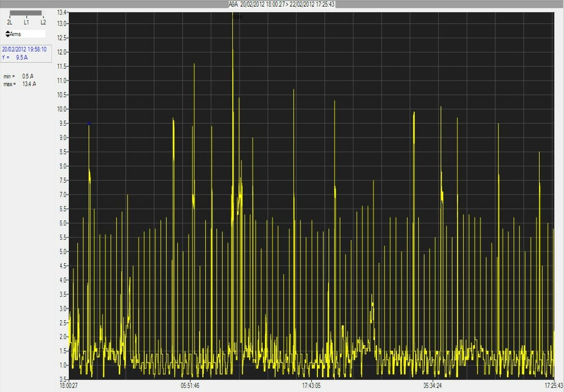Click the 05:51:46 time axis label
564x392 pixels.
pyautogui.click(x=191, y=386)
